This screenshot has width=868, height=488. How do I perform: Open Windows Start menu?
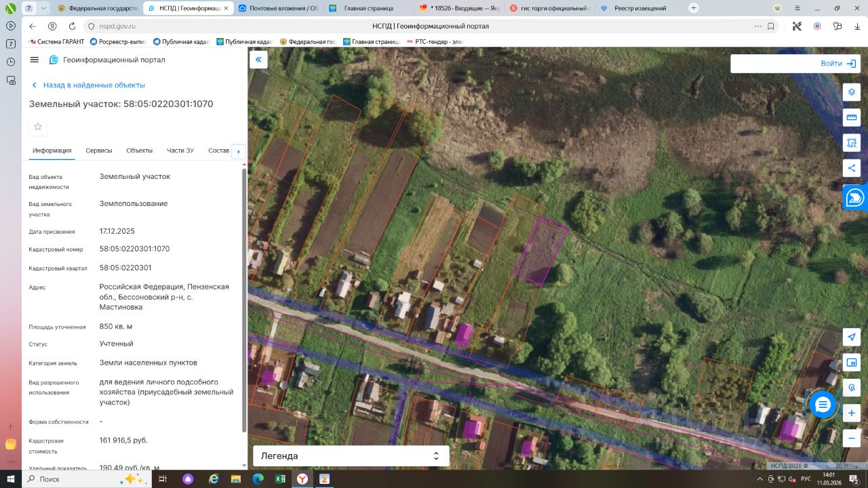click(11, 479)
